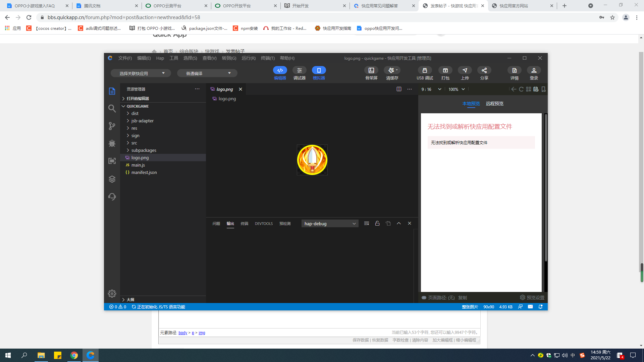The height and width of the screenshot is (362, 644).
Task: Click the 复制 page path link
Action: click(x=463, y=298)
